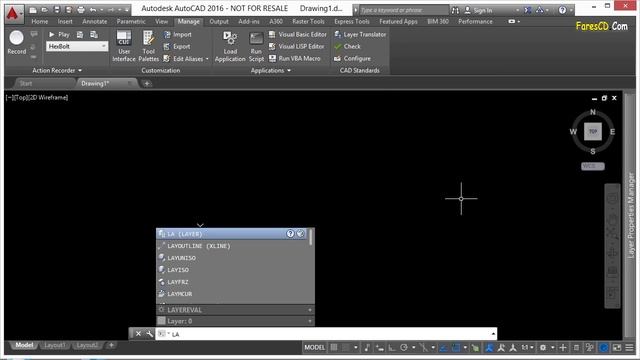Open the WCS dropdown below ViewCube
This screenshot has height=360, width=640.
click(x=593, y=166)
